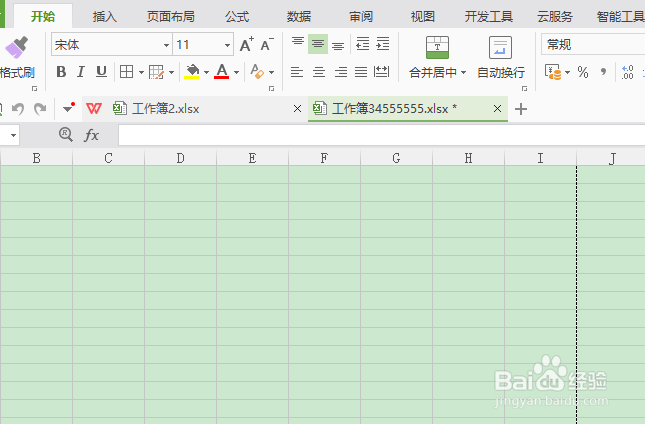Align text right
Image resolution: width=645 pixels, height=424 pixels.
341,72
